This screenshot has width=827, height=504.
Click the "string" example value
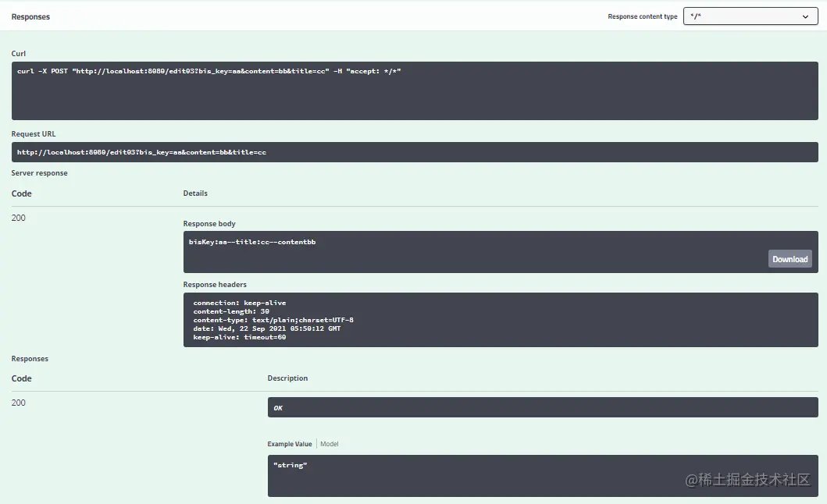pos(290,465)
